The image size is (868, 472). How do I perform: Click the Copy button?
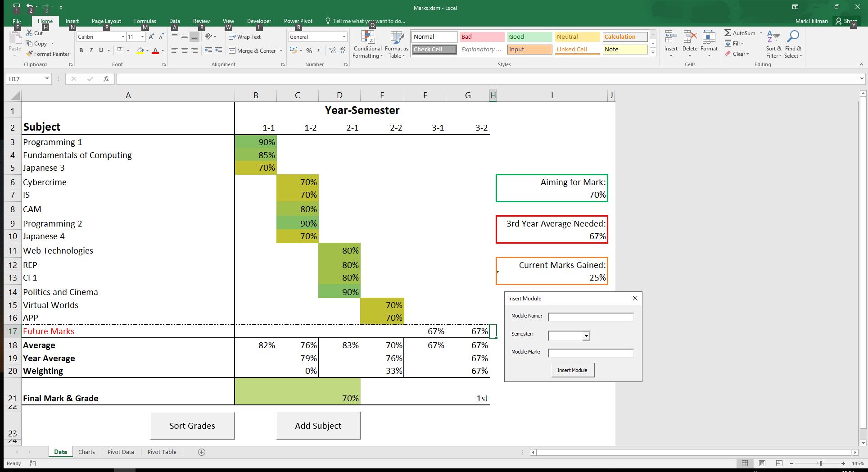(36, 44)
